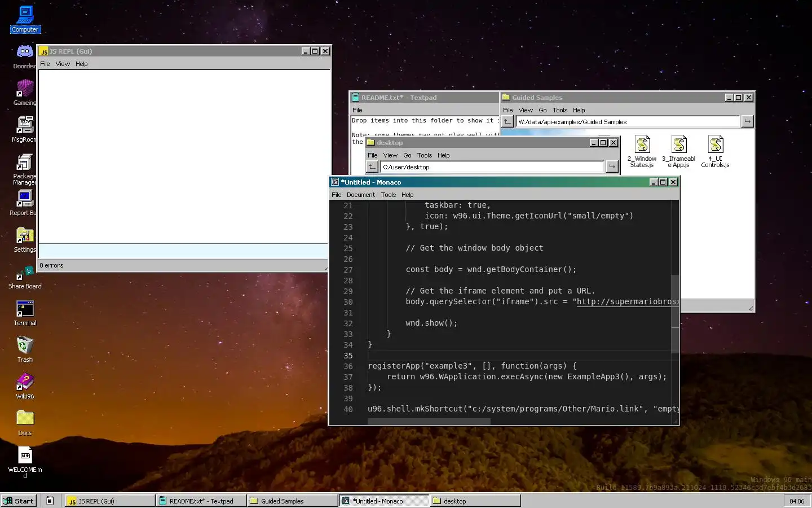Click the quick-launch icon beside Start
Screen dimensions: 812x508
(x=50, y=501)
